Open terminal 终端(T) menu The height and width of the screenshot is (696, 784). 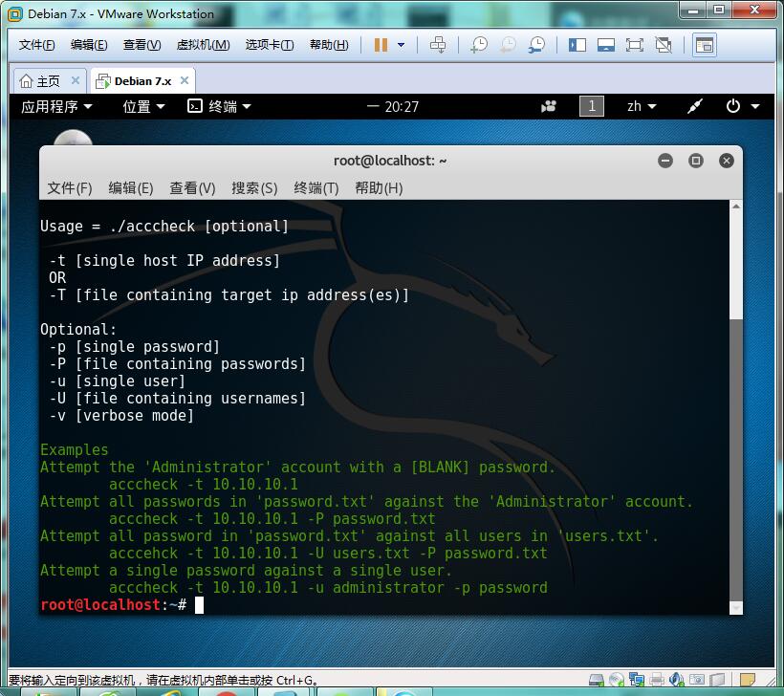[316, 188]
